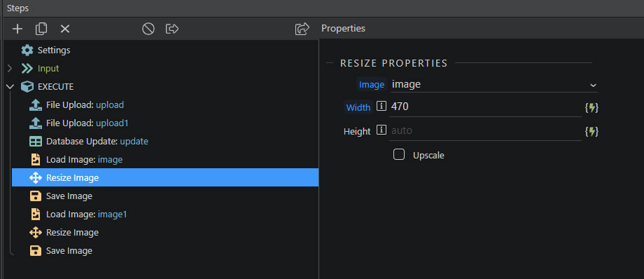This screenshot has width=644, height=279.
Task: Click the share icon beside Properties
Action: (x=302, y=29)
